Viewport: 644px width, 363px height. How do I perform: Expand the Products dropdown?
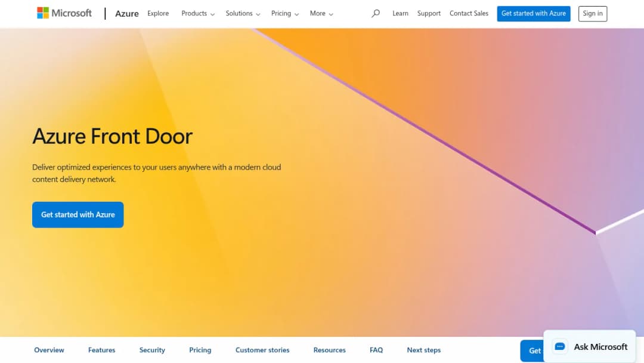pos(198,13)
